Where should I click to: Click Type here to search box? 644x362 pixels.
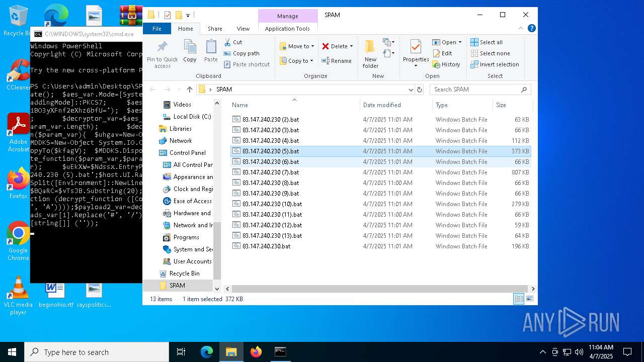point(97,352)
